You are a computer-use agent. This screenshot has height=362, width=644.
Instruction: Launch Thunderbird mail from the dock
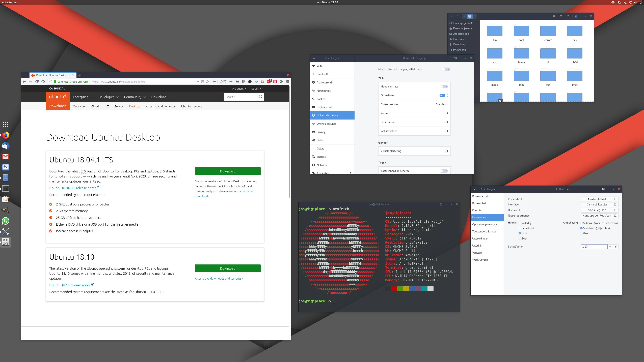coord(6,146)
